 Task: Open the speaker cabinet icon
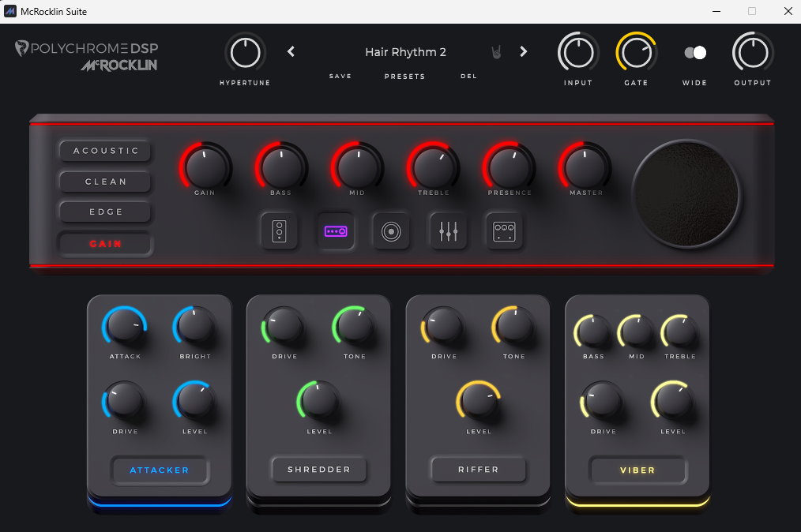click(392, 231)
